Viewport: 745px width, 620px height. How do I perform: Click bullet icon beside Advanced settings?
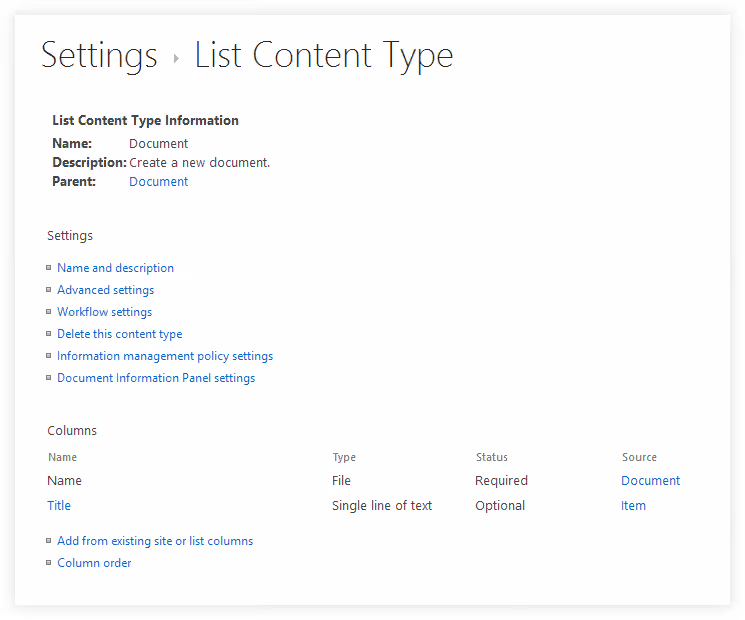pyautogui.click(x=48, y=290)
